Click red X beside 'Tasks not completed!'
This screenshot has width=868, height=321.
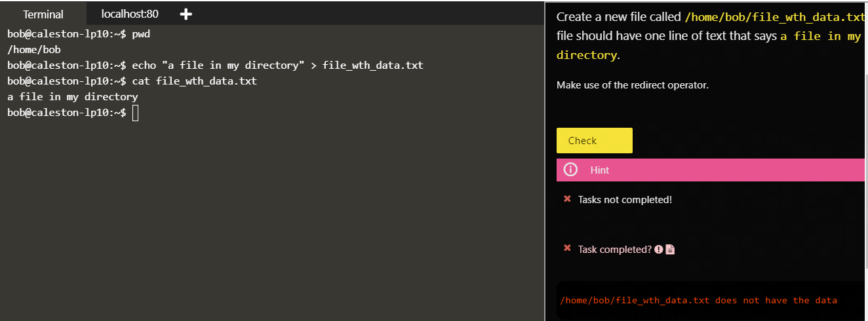[568, 199]
